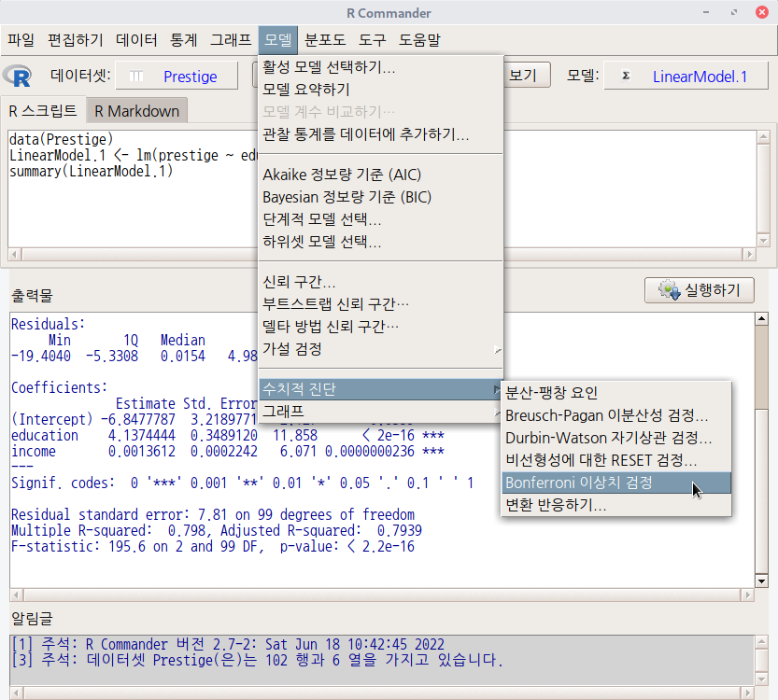Select 모델 요약하기 from the menu
The width and height of the screenshot is (778, 700).
click(x=380, y=90)
